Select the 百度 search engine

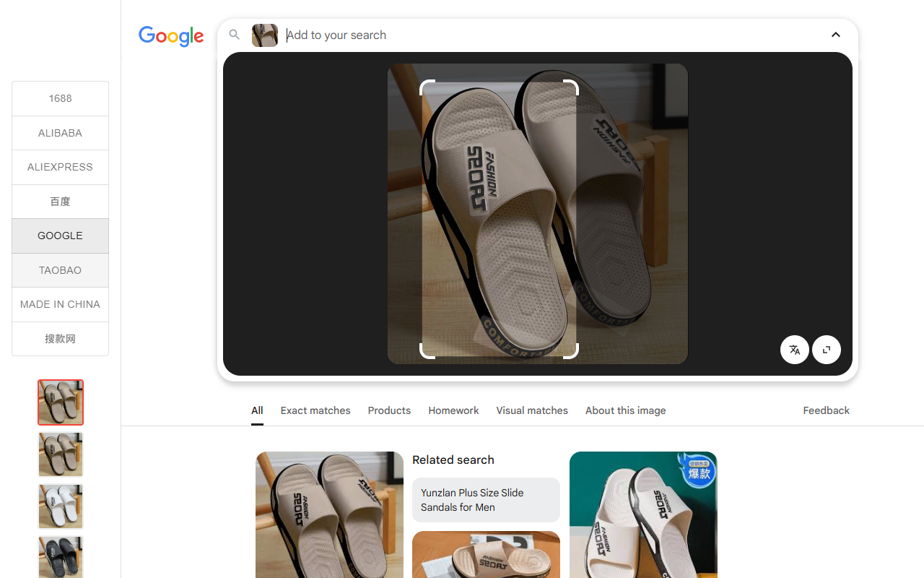pos(60,202)
